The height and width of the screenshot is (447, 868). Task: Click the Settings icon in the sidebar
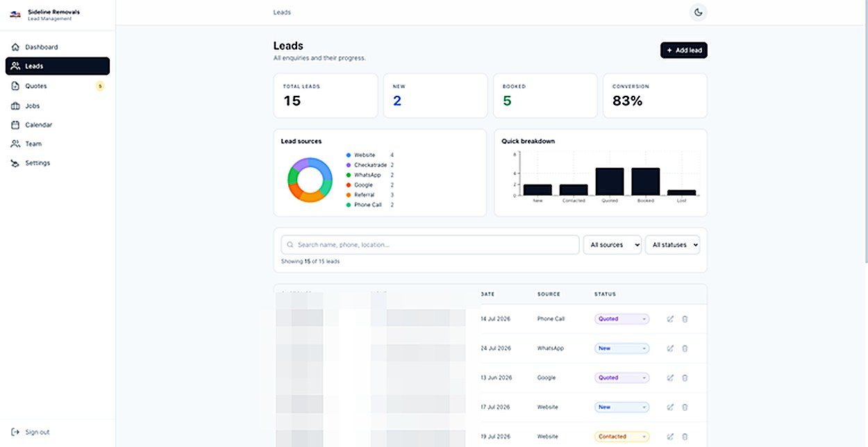coord(15,163)
